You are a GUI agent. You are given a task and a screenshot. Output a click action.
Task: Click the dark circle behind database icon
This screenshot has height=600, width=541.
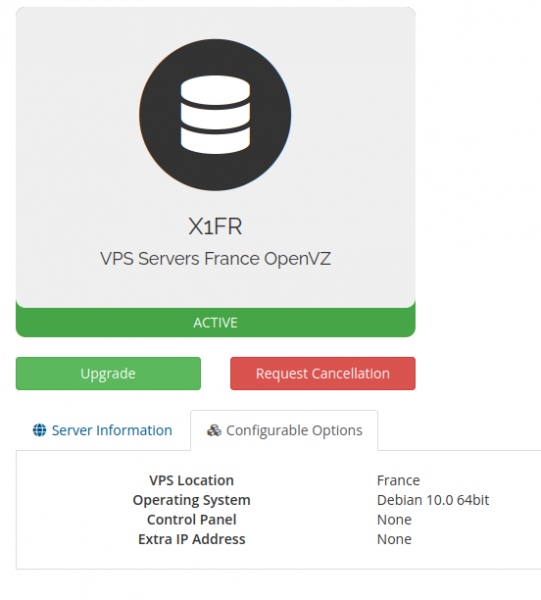[215, 114]
